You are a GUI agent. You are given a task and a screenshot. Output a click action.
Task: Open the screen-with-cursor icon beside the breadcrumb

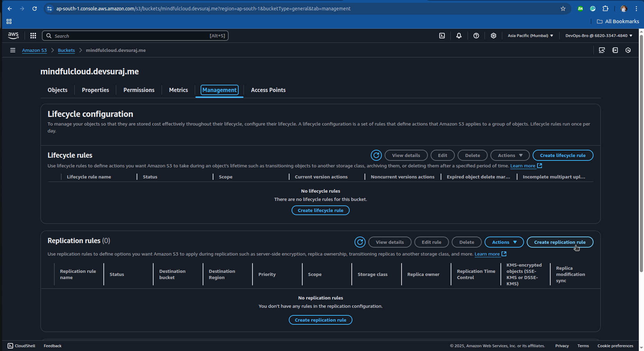[x=602, y=50]
